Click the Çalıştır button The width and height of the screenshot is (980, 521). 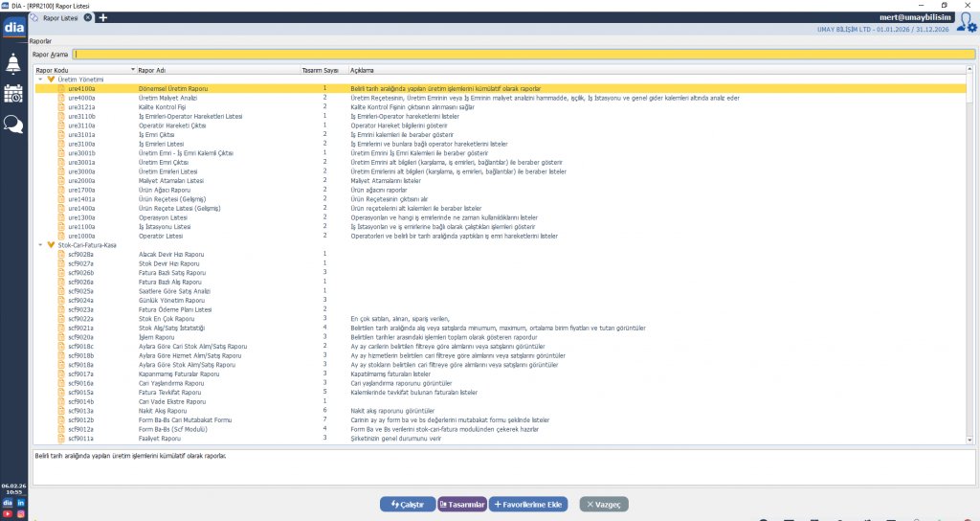point(407,504)
